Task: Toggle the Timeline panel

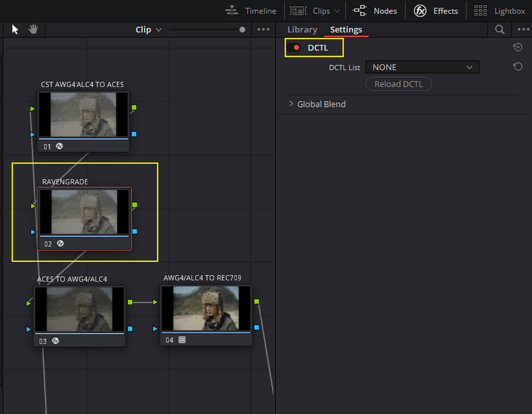Action: pos(250,11)
